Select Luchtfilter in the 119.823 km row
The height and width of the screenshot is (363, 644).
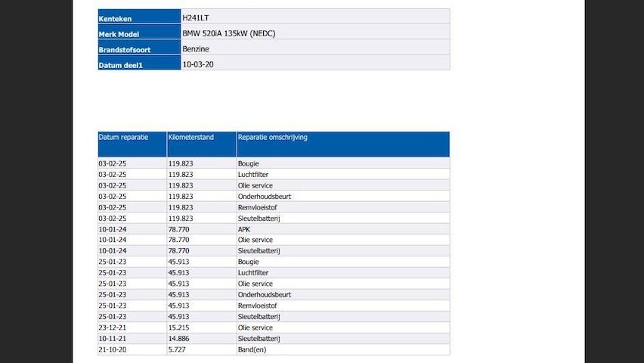(253, 175)
